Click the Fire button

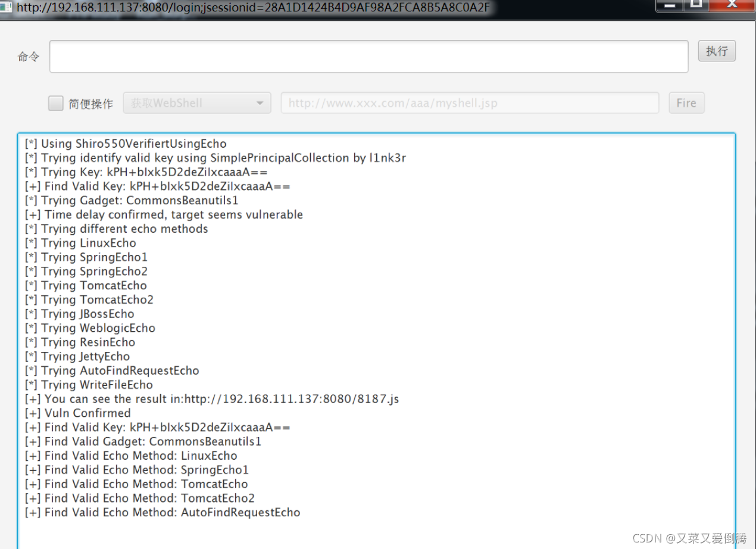coord(686,103)
